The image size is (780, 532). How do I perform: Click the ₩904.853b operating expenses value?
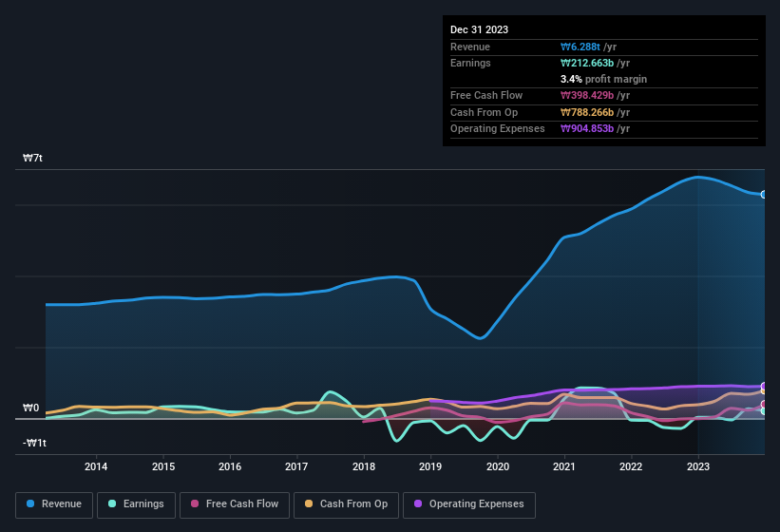(587, 129)
